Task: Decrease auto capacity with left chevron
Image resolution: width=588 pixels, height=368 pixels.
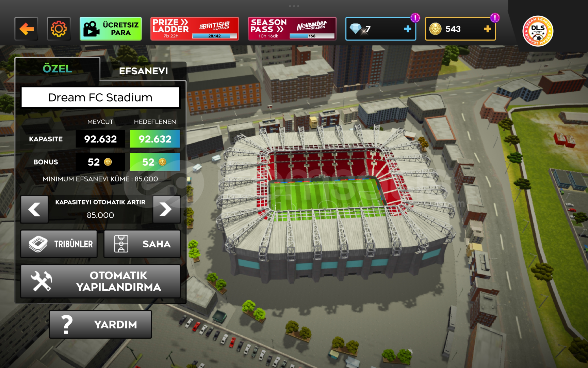Action: click(x=34, y=209)
